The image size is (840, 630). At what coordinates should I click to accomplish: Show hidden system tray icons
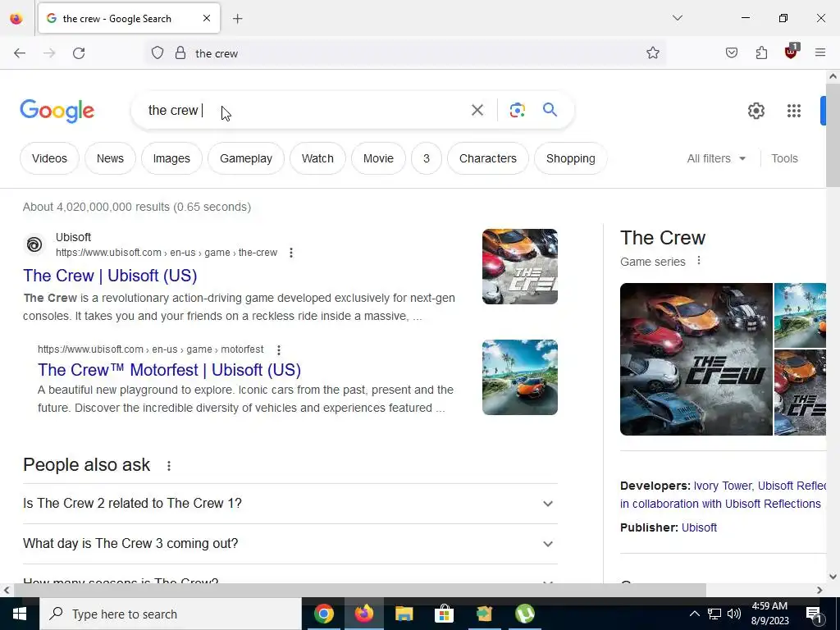[x=694, y=614]
